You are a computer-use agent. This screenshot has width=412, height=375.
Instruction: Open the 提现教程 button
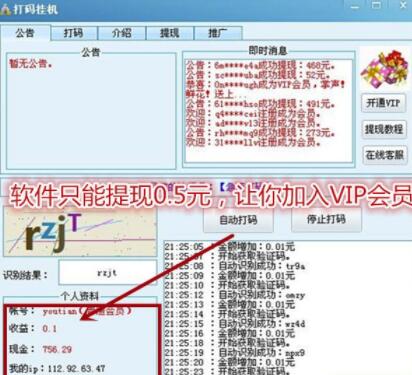tap(384, 129)
